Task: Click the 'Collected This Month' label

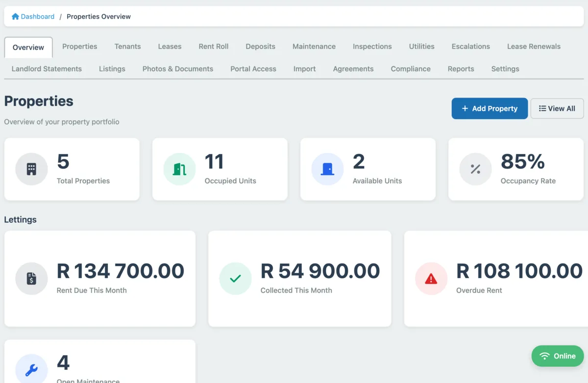Action: click(296, 290)
